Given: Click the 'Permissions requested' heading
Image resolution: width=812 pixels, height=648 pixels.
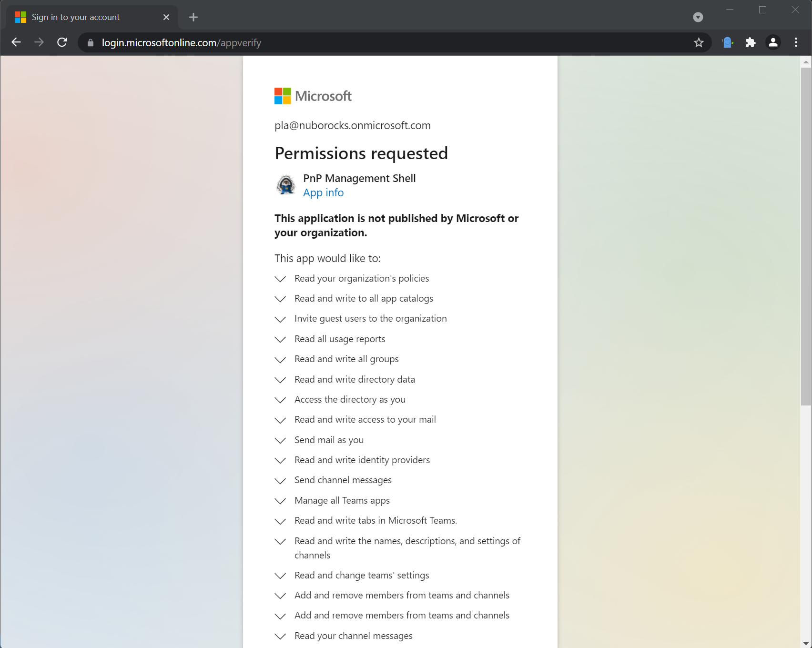Looking at the screenshot, I should click(361, 153).
